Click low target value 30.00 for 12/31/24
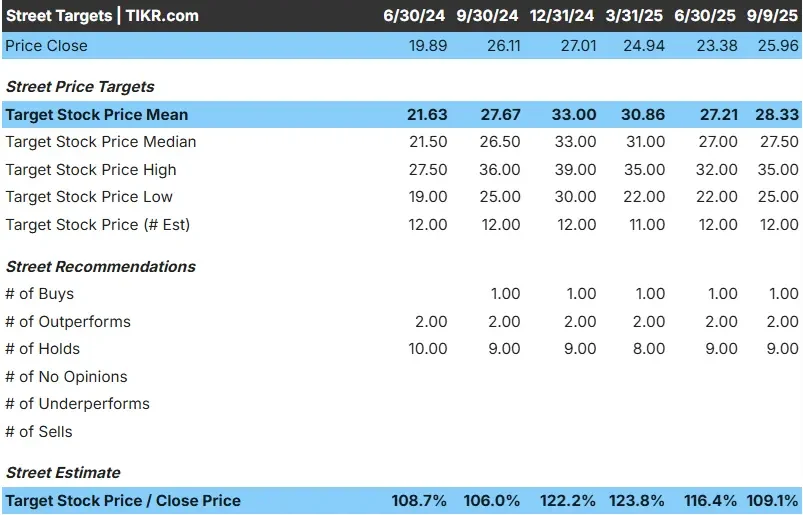Image resolution: width=803 pixels, height=515 pixels. [x=576, y=197]
